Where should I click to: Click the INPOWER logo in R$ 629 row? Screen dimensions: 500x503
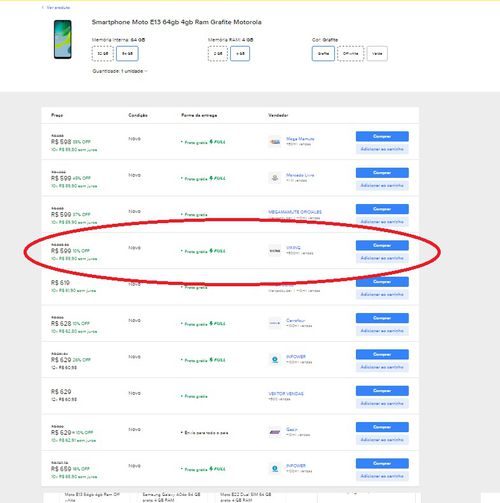[x=275, y=360]
